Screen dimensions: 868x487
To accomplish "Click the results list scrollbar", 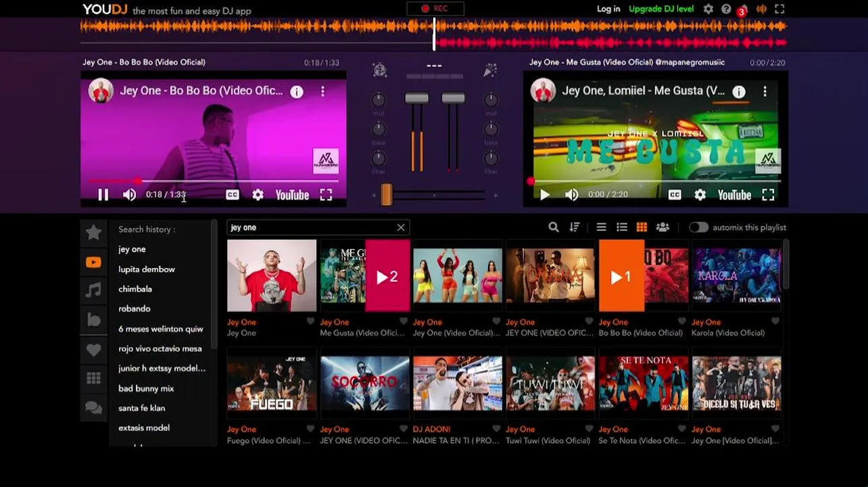I will pos(786,266).
